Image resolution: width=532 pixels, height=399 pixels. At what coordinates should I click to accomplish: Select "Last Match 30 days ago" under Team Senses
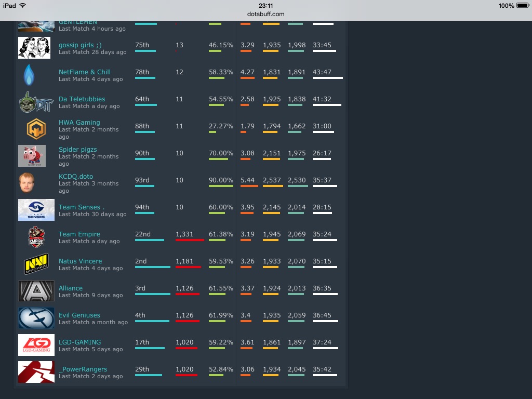(x=92, y=214)
